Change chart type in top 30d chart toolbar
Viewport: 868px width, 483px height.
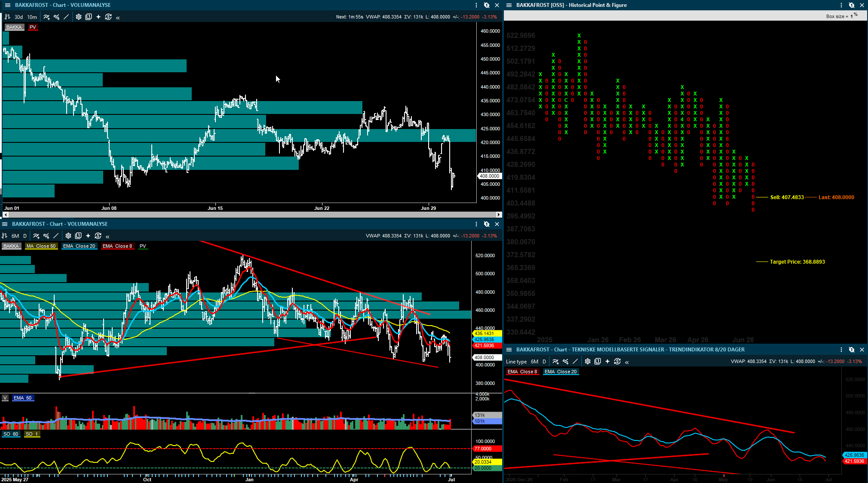point(7,17)
